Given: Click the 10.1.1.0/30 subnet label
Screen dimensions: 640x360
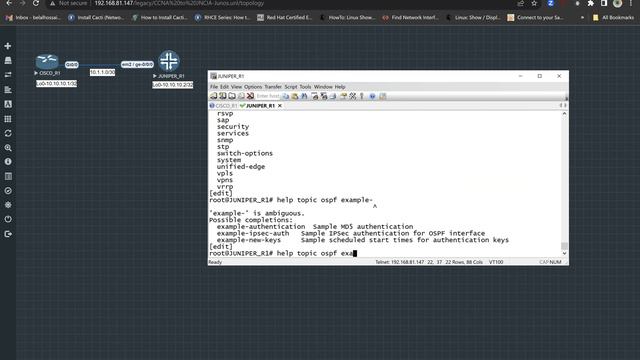Looking at the screenshot, I should [102, 72].
